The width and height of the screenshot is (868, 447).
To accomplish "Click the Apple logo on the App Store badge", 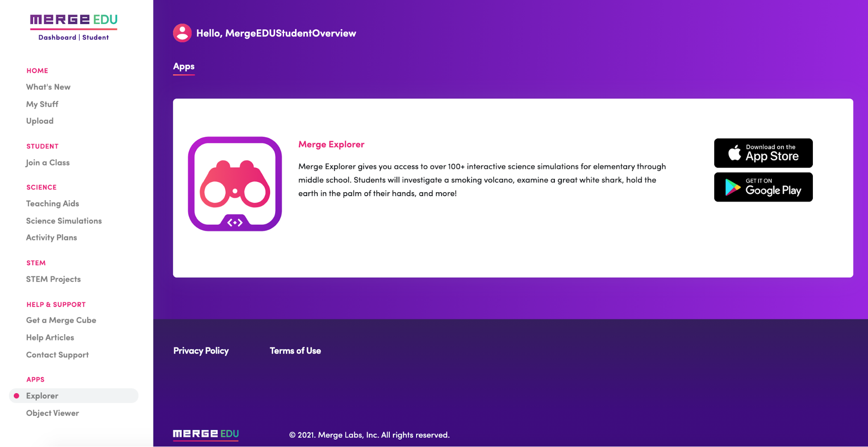I will tap(735, 153).
